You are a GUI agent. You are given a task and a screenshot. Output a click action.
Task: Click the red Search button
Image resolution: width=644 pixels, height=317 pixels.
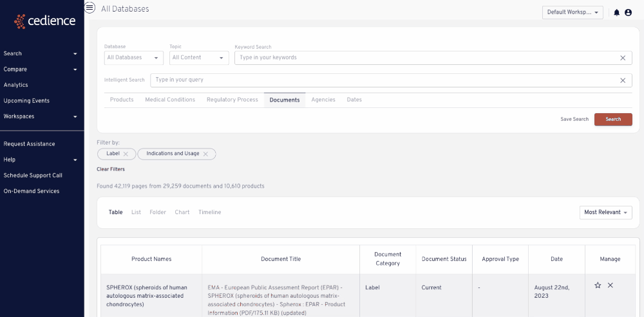pyautogui.click(x=613, y=120)
